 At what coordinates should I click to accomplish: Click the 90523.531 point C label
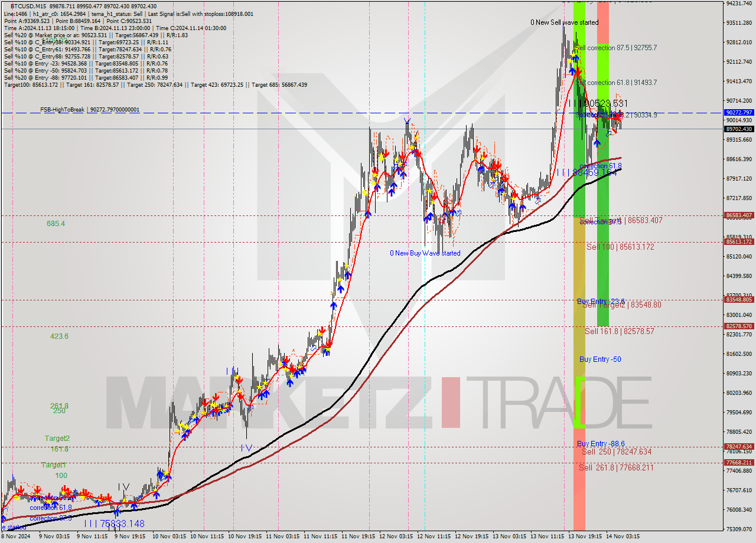(x=597, y=104)
